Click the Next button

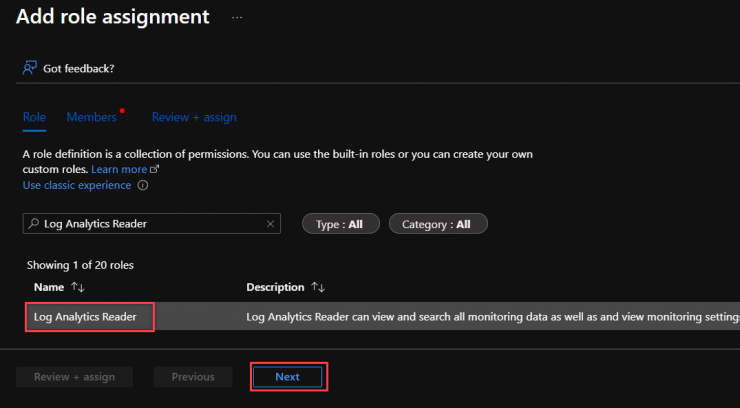(x=288, y=377)
